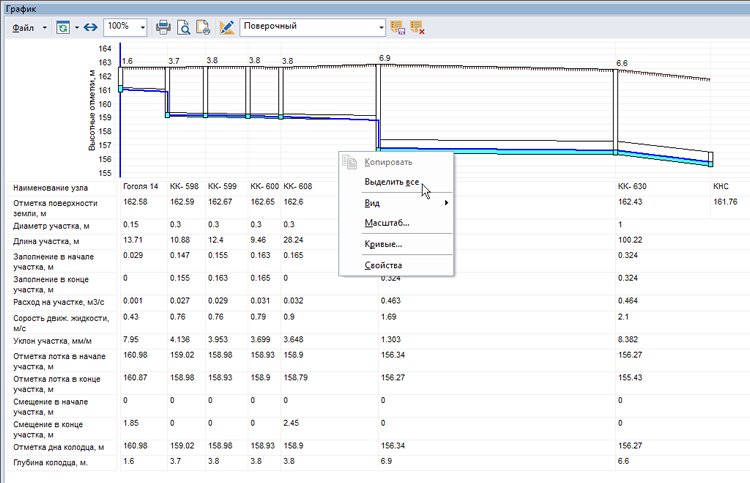This screenshot has height=483, width=750.
Task: Click the print icon
Action: click(164, 27)
